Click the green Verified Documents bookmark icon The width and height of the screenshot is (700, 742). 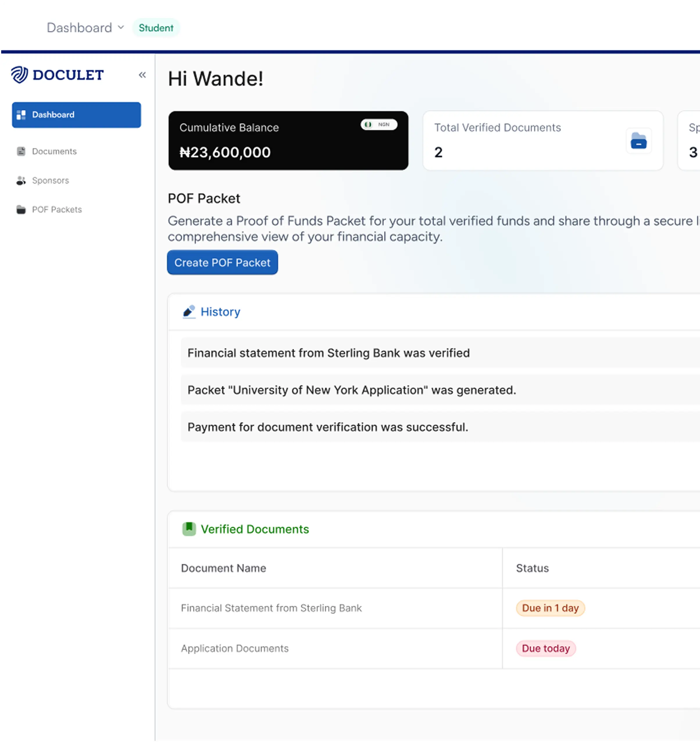point(189,529)
